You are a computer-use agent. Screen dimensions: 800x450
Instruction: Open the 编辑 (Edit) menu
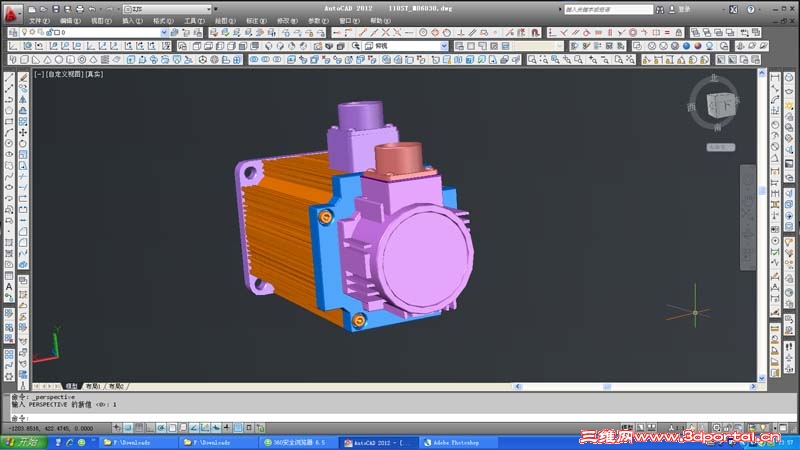point(70,21)
